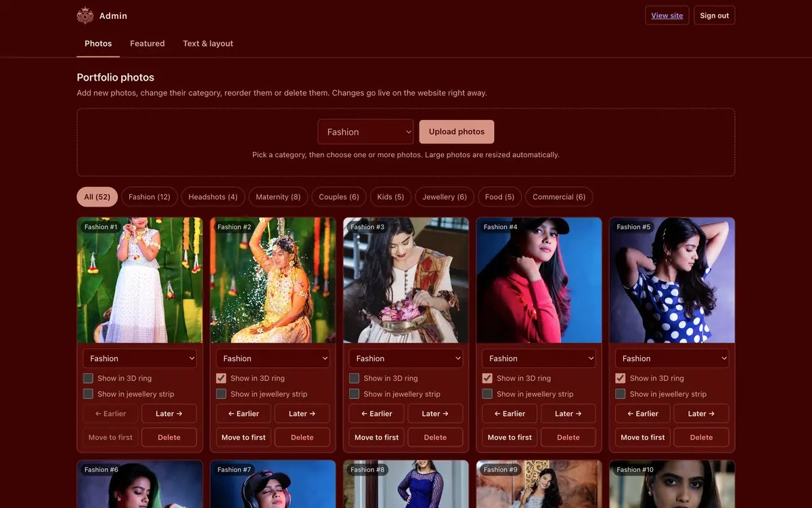Open Fashion #8 photo thumbnail
The width and height of the screenshot is (812, 508).
click(406, 484)
